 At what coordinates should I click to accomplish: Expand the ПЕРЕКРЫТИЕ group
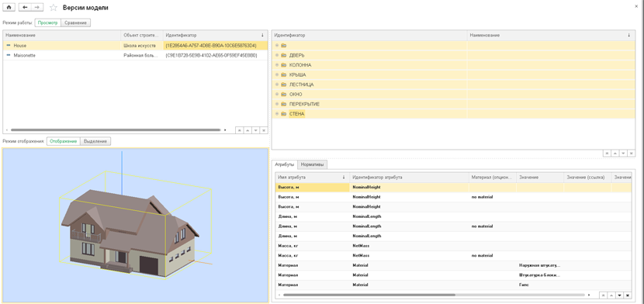pos(277,104)
